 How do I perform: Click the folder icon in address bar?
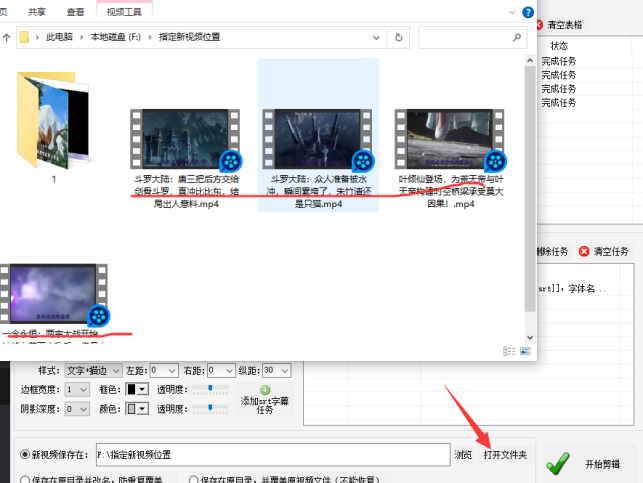[24, 37]
